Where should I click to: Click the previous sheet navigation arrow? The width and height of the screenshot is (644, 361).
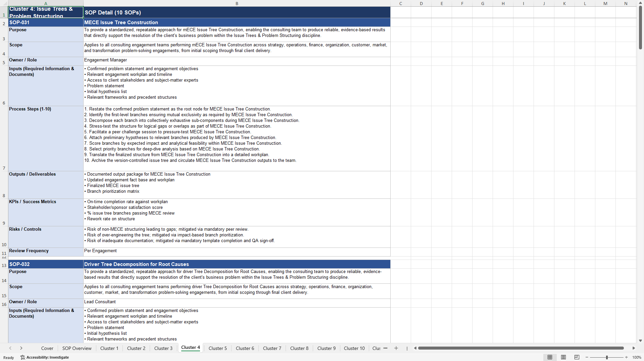coord(10,348)
